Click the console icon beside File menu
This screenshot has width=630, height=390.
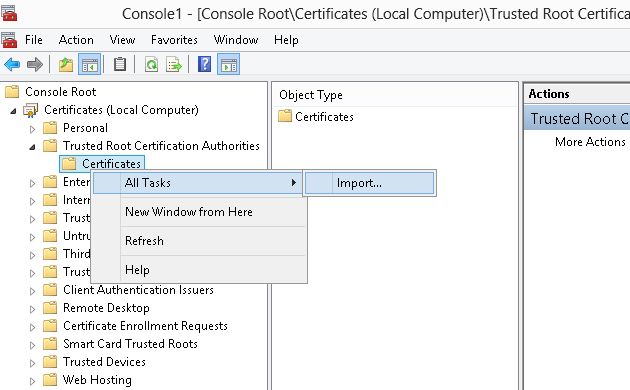pos(9,40)
